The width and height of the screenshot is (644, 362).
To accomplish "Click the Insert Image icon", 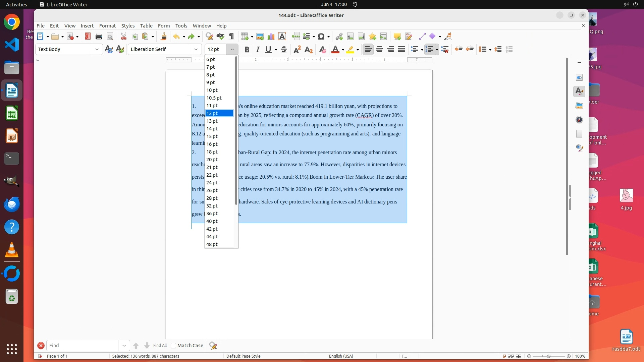I will click(x=260, y=37).
